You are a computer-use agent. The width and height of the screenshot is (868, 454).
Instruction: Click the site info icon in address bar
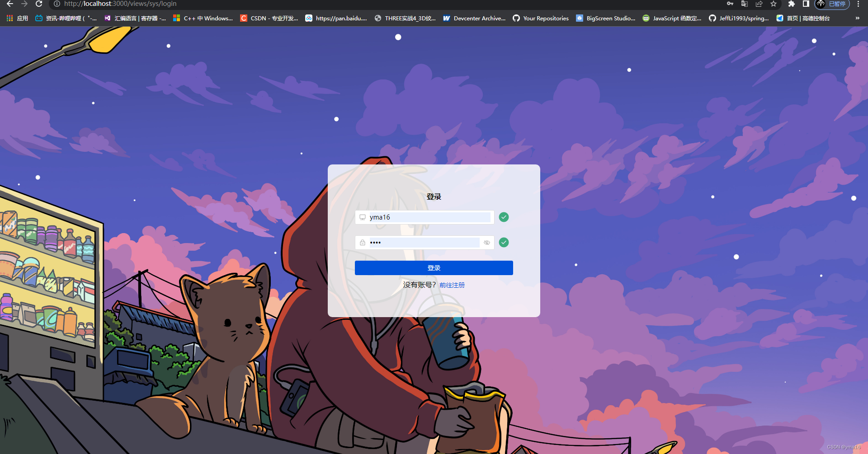click(x=57, y=4)
